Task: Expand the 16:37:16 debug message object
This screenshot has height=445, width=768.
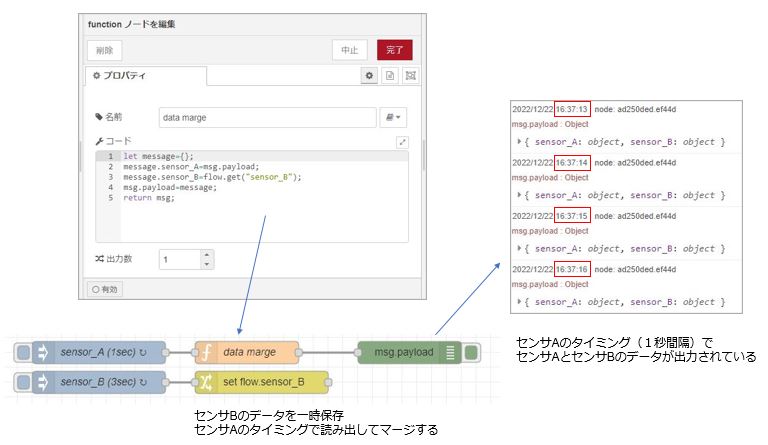Action: pos(518,302)
